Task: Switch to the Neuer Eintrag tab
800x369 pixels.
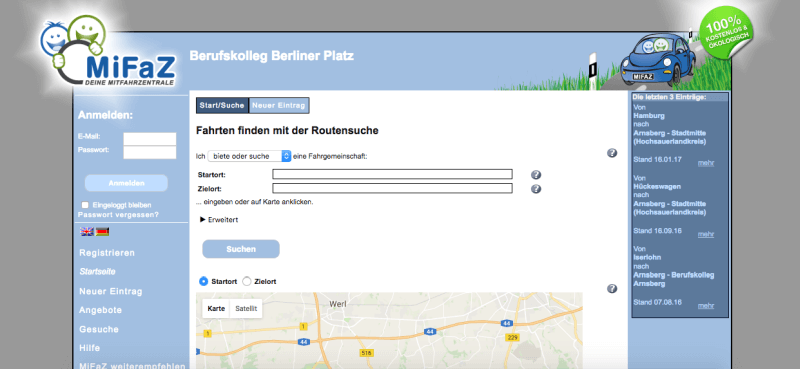Action: (279, 106)
